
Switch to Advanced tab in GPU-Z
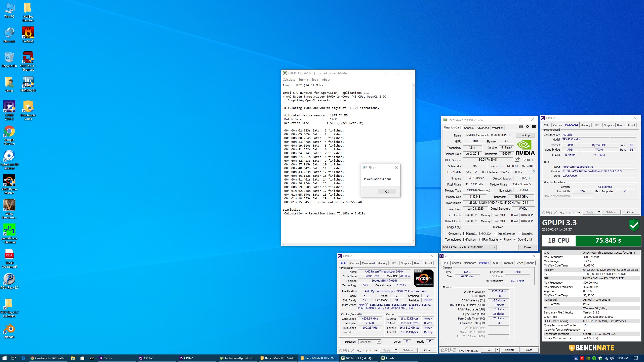(x=482, y=128)
